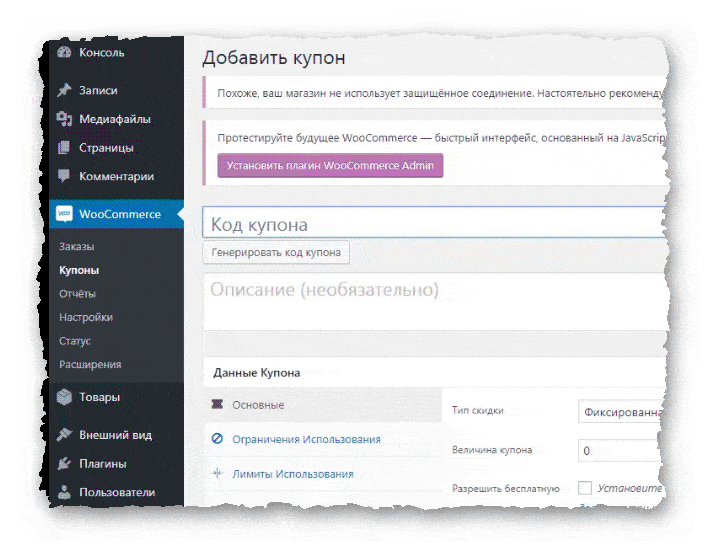This screenshot has width=704, height=544.
Task: Click the Товары box icon
Action: click(x=64, y=397)
